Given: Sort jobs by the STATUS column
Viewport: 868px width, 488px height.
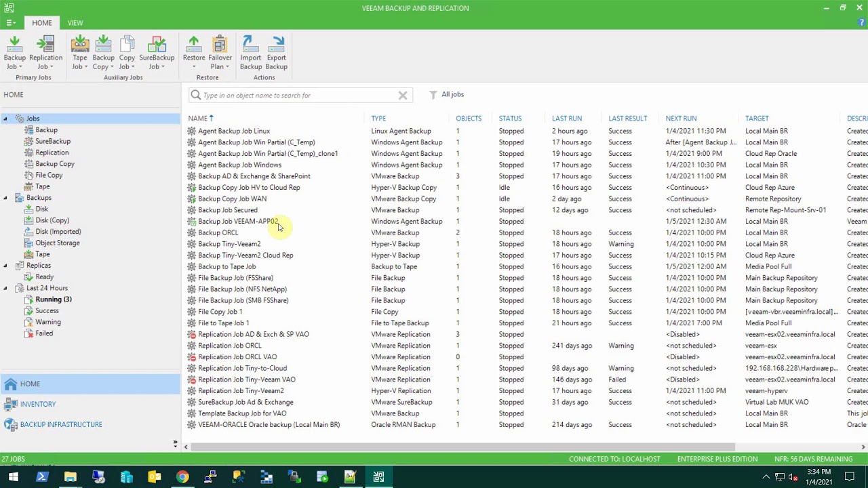Looking at the screenshot, I should click(x=510, y=119).
